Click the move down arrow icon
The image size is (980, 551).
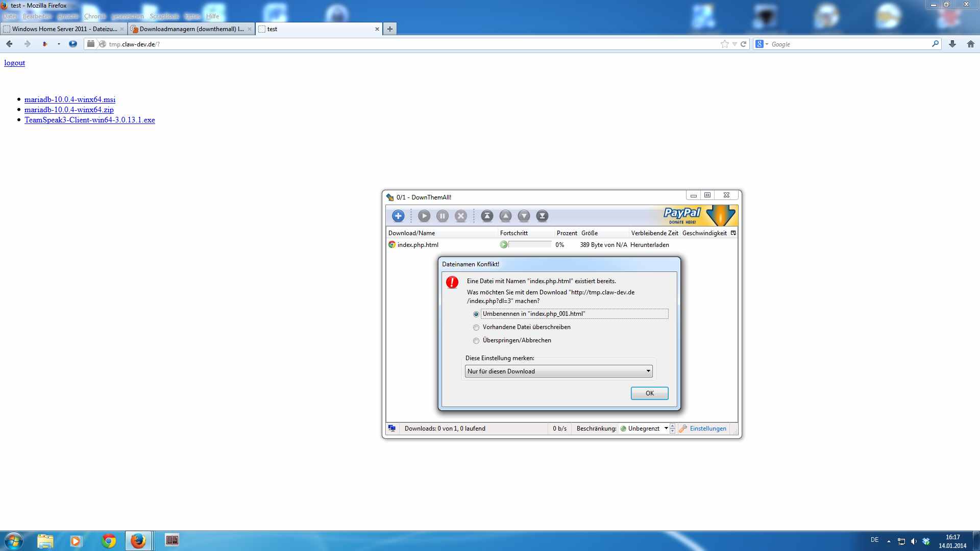[524, 216]
